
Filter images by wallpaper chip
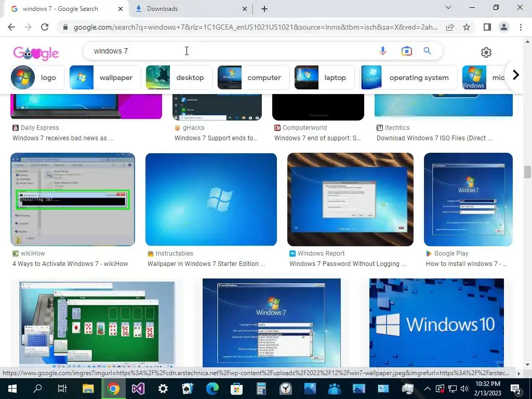(105, 77)
